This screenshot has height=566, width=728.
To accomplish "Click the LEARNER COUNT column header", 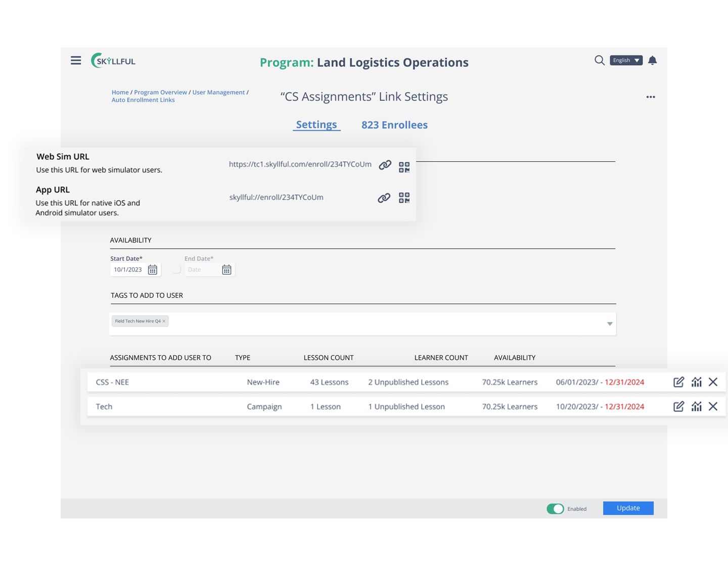I will click(441, 358).
